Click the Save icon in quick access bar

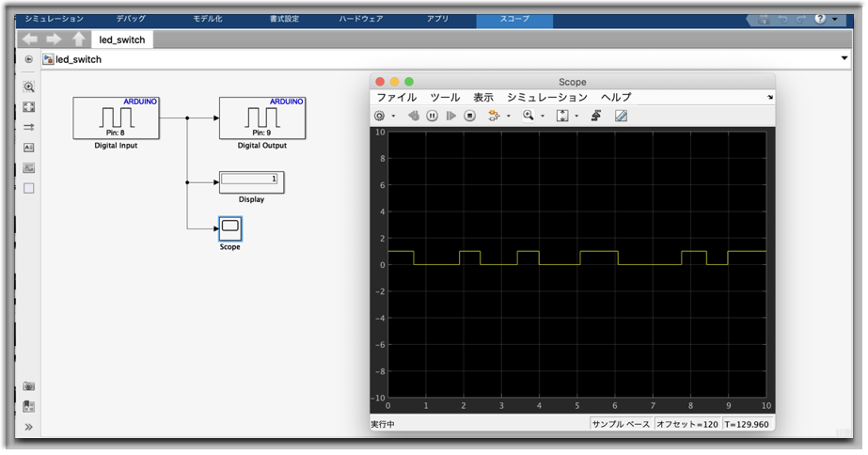764,20
